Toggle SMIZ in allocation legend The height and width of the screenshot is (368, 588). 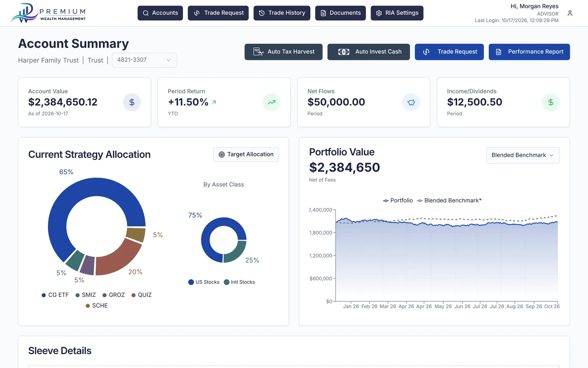point(86,295)
